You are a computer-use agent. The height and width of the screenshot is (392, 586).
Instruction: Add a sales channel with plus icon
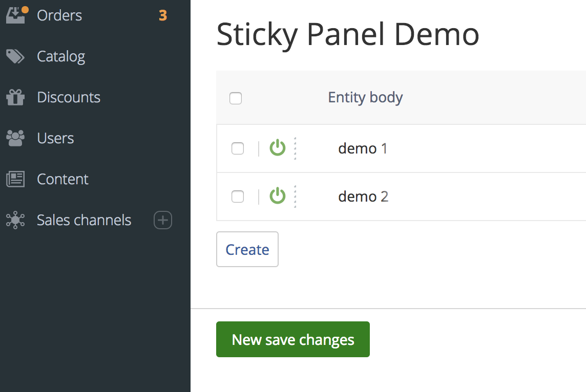coord(163,220)
